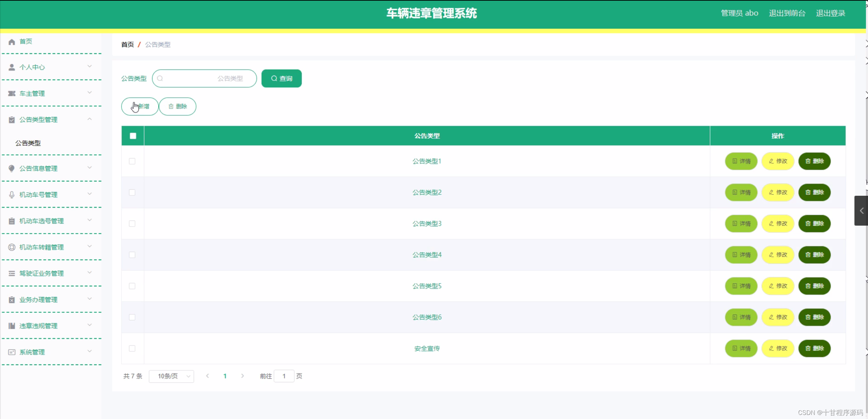This screenshot has height=419, width=868.
Task: Check the checkbox for 公告类型1 row
Action: pos(132,161)
